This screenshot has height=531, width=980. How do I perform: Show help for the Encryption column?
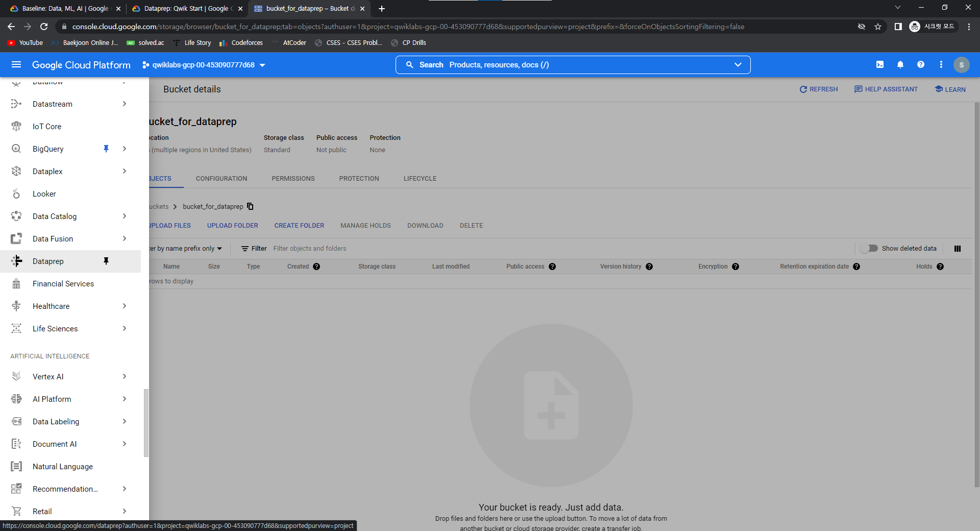click(736, 267)
